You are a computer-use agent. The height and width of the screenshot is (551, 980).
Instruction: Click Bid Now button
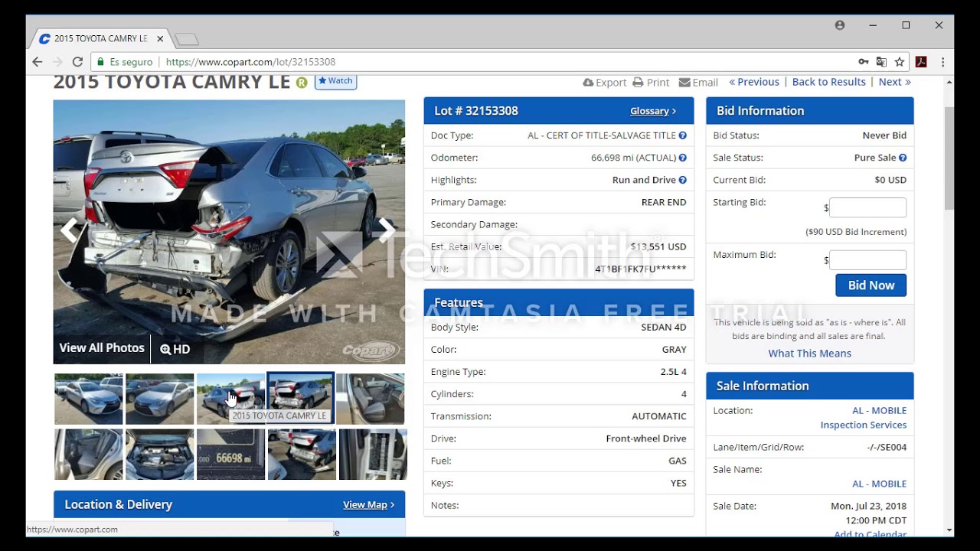[871, 285]
